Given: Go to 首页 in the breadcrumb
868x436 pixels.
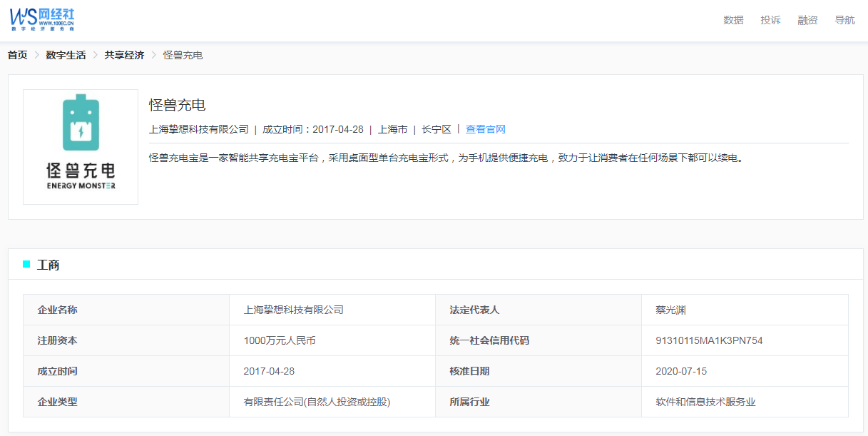Looking at the screenshot, I should click(x=18, y=55).
